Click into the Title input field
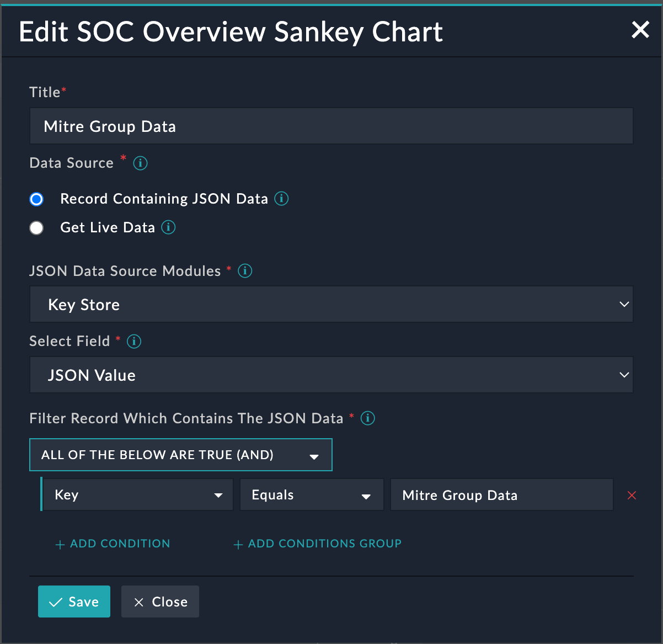The height and width of the screenshot is (644, 663). coord(331,126)
